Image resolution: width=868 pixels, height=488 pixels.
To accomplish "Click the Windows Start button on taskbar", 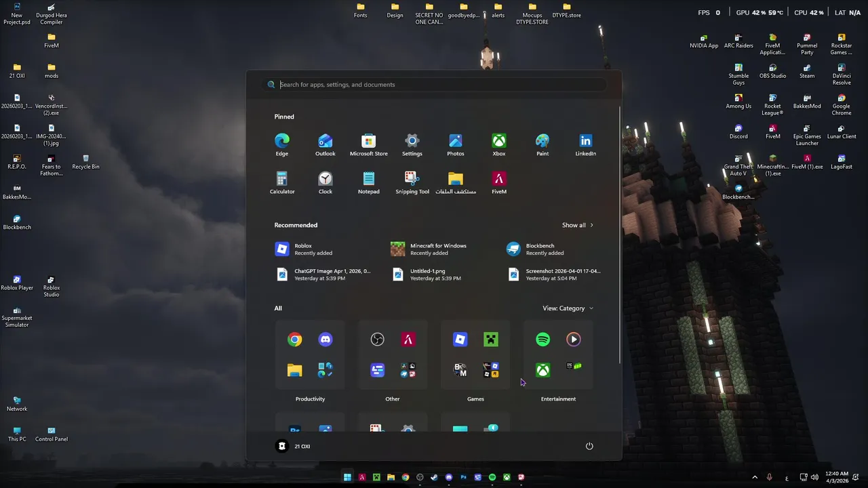I will [347, 477].
